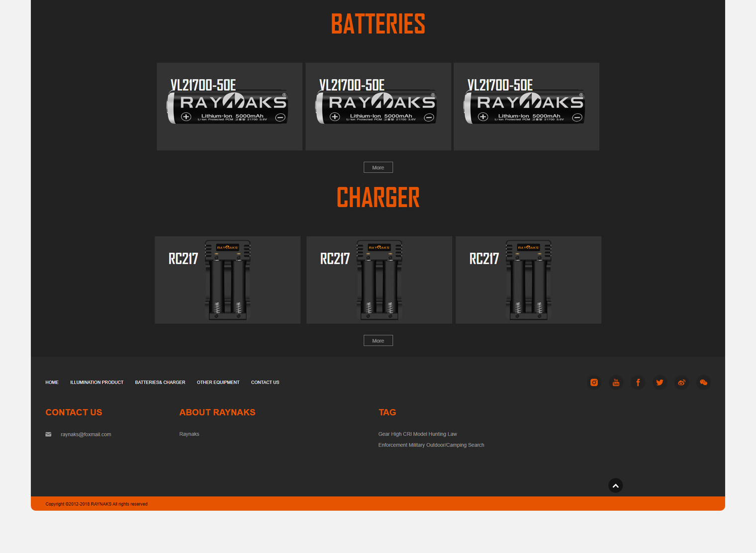Open the Twitter social icon
The height and width of the screenshot is (553, 756).
[660, 382]
